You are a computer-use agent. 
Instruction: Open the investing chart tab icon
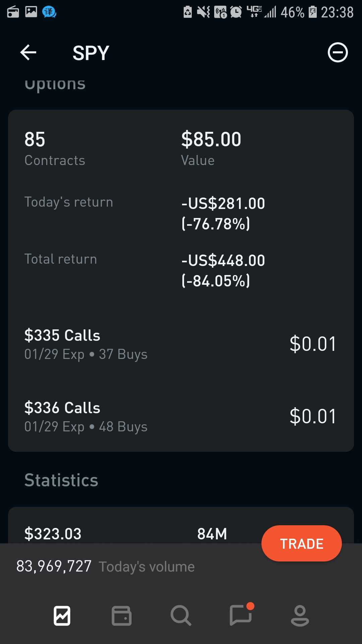click(x=62, y=616)
